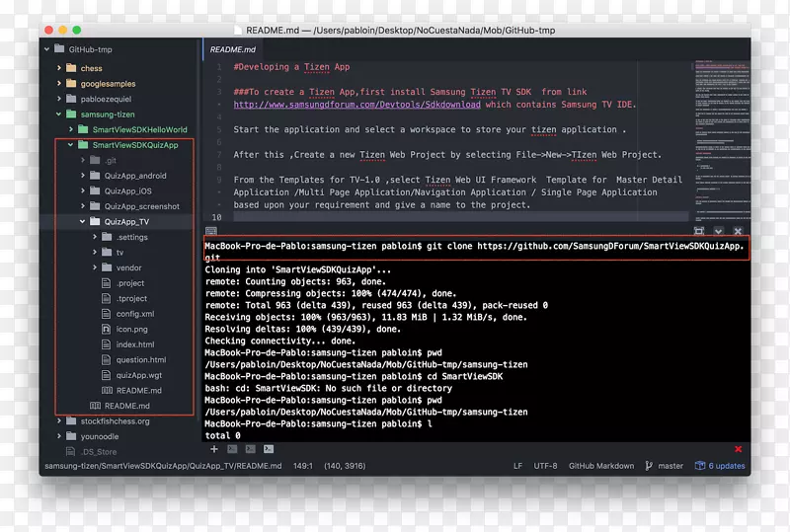Expand the stockfishchess.org folder
The image size is (790, 532).
(58, 421)
